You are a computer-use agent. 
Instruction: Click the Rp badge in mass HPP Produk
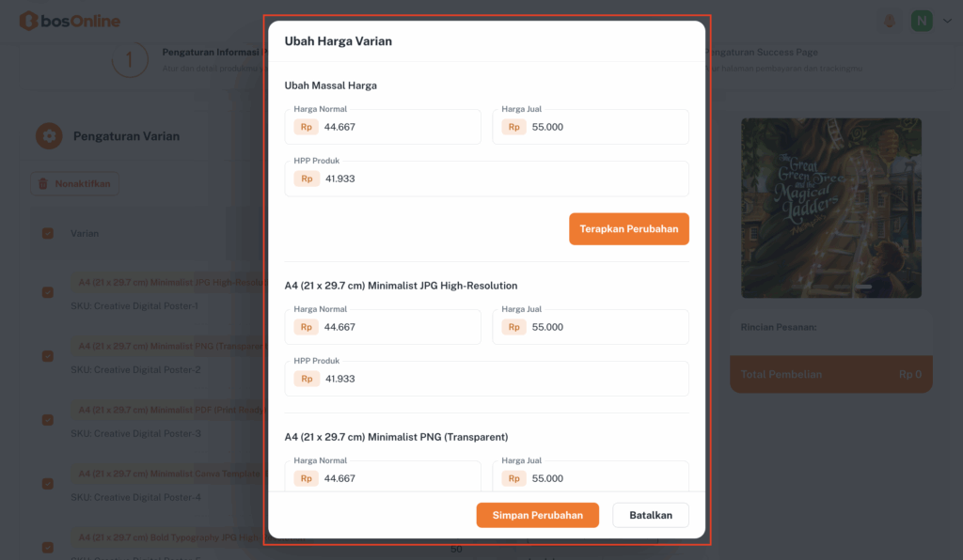coord(307,179)
